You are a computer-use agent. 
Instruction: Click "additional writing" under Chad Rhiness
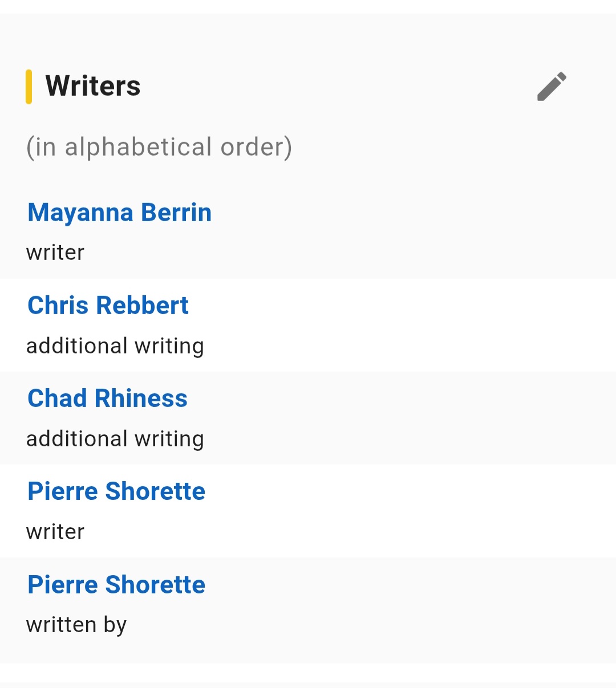[x=115, y=439]
